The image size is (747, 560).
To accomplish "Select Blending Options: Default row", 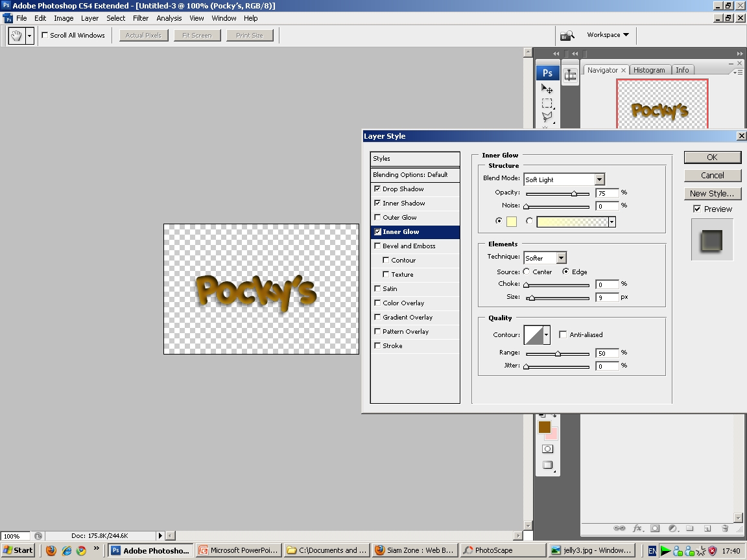I will pos(415,175).
